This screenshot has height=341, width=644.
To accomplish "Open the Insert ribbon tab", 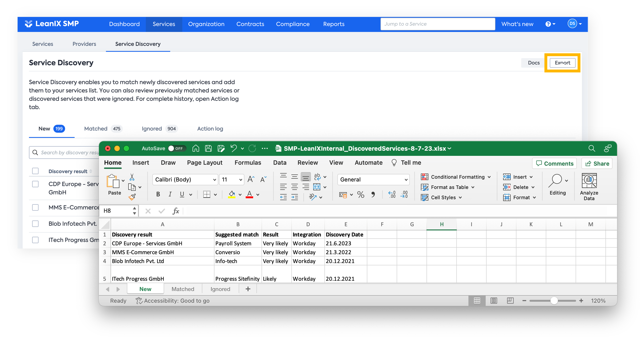I will tap(141, 162).
